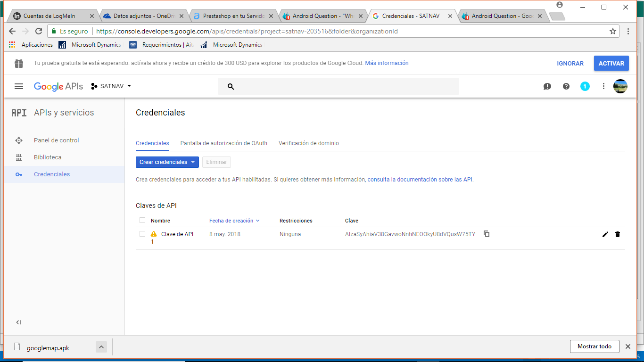Open the notifications badge showing 1

pyautogui.click(x=585, y=87)
